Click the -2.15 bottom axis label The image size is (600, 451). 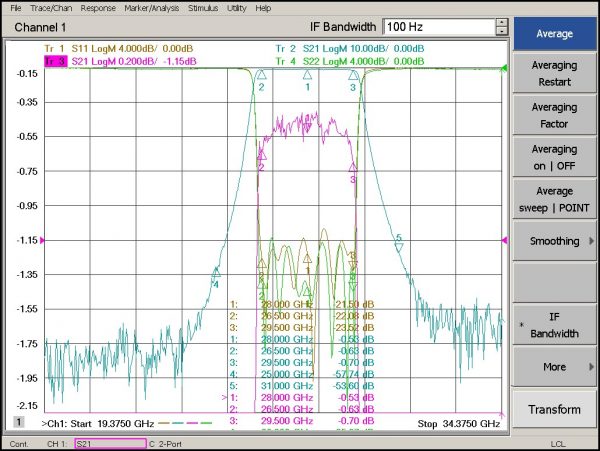[x=27, y=405]
